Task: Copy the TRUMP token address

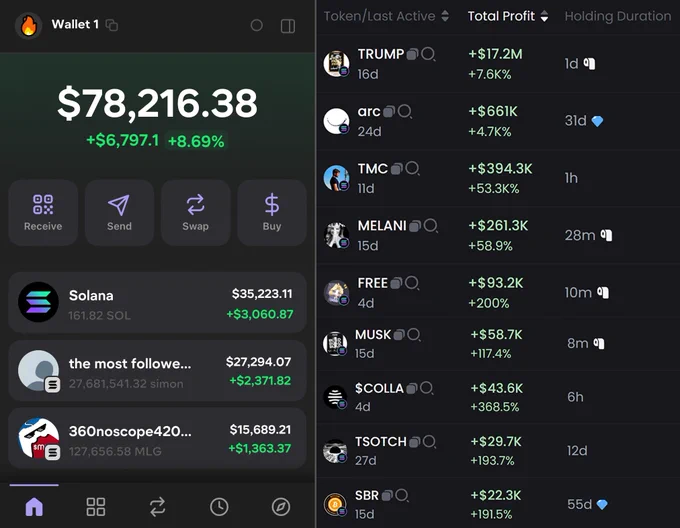Action: [x=412, y=54]
